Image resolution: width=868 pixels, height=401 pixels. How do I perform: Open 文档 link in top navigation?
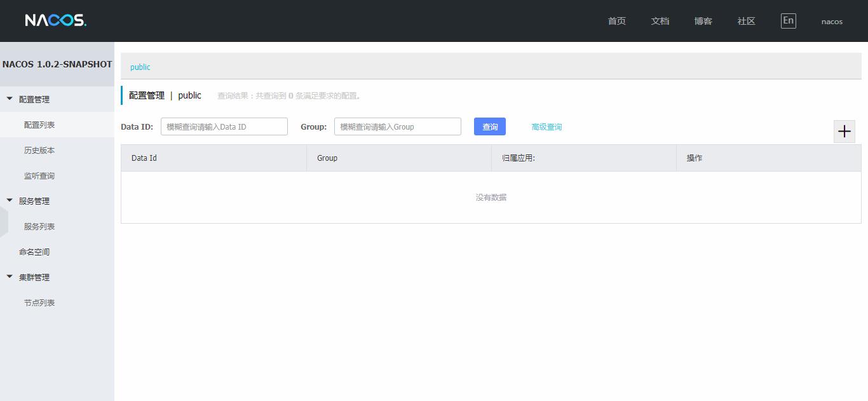point(660,21)
